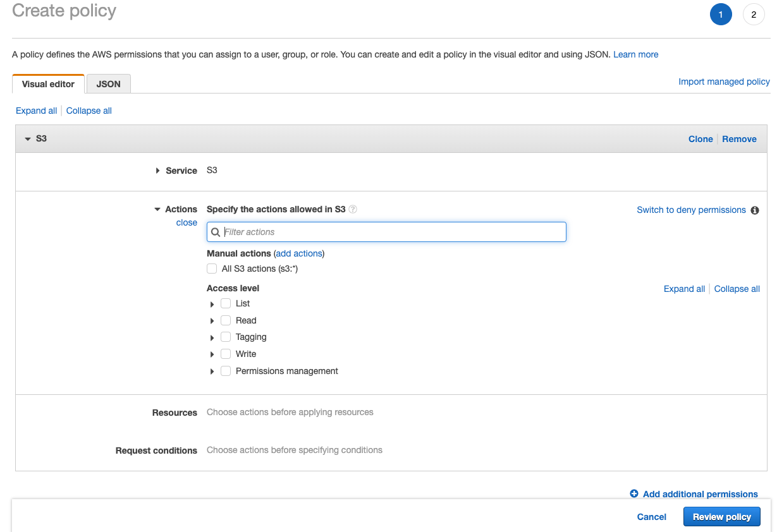Collapse the S3 policy block arrow

[x=28, y=139]
